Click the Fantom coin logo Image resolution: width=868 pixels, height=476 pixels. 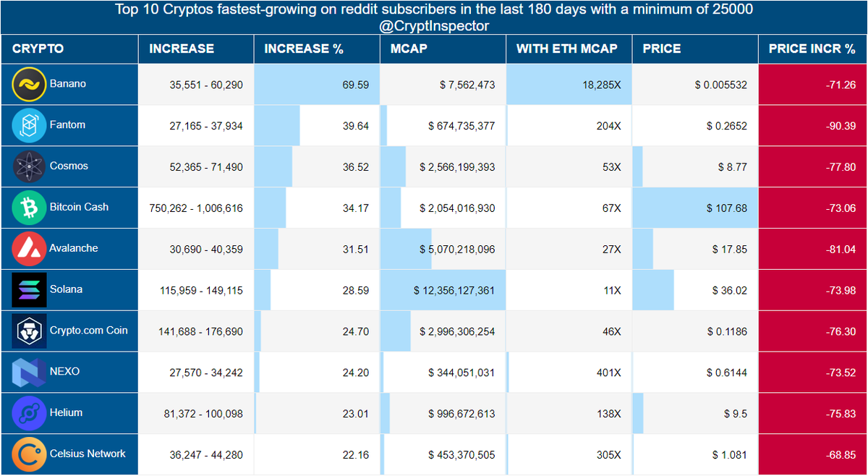tap(29, 125)
